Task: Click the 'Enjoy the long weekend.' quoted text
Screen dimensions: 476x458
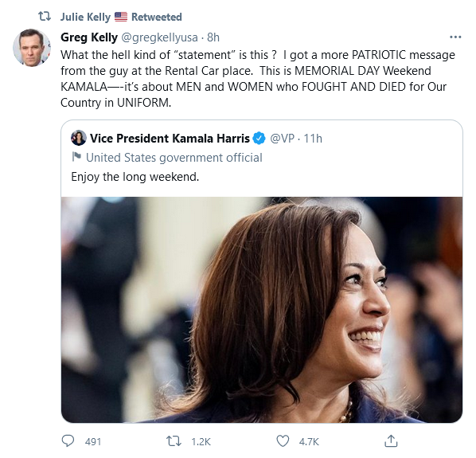Action: (x=135, y=177)
